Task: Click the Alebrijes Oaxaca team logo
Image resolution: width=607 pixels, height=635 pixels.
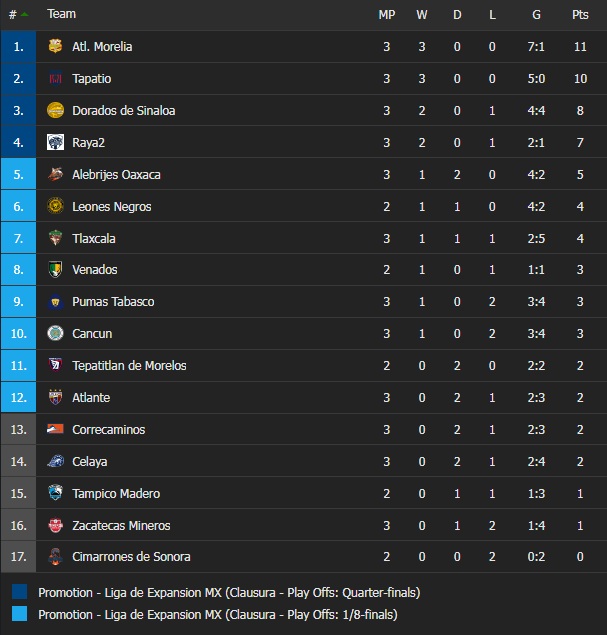Action: [x=55, y=174]
